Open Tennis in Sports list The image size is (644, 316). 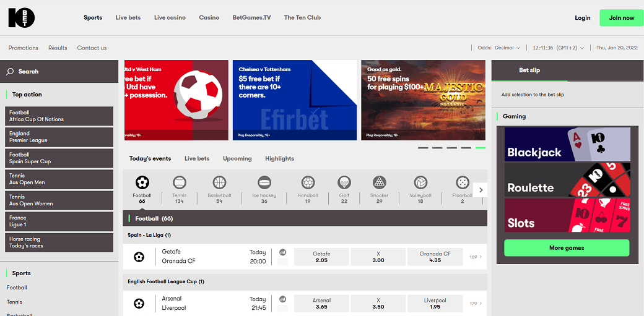click(x=14, y=302)
